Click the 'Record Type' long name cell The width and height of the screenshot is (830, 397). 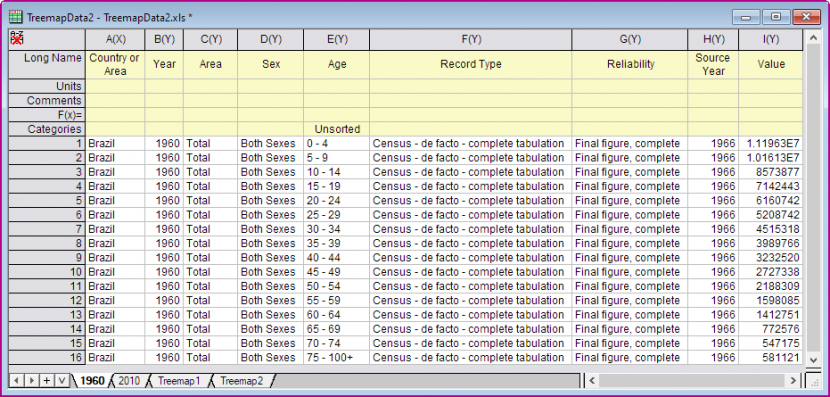[x=471, y=65]
